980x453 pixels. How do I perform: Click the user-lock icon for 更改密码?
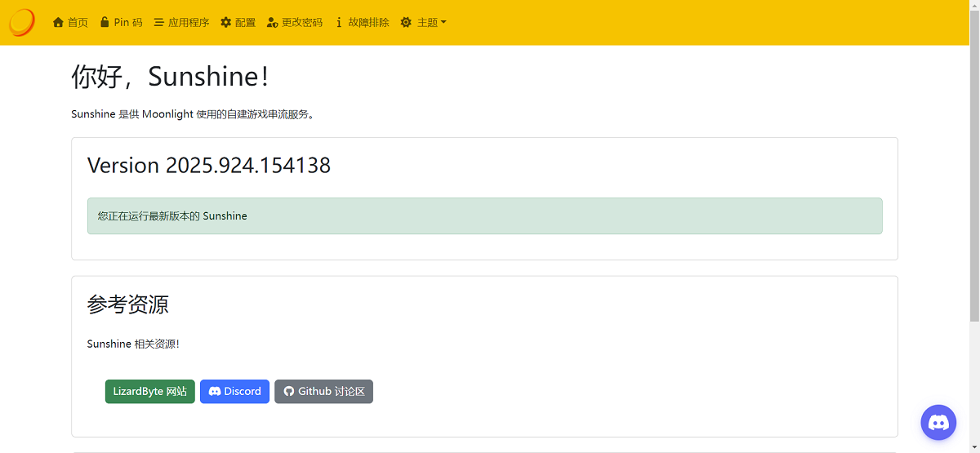273,23
